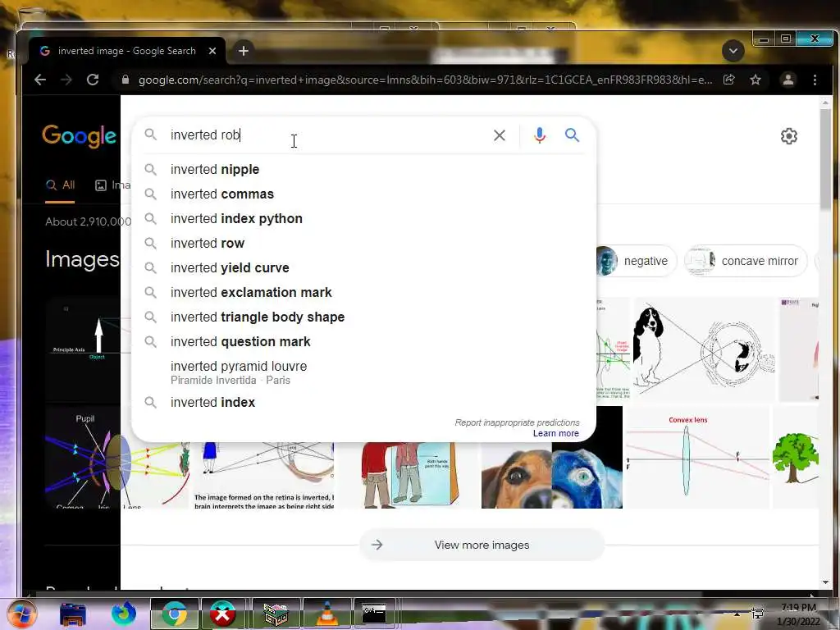Close the inverted image Google Search tab

click(x=212, y=51)
